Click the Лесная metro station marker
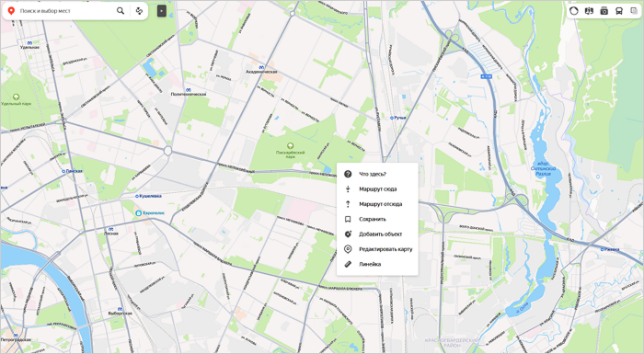This screenshot has height=354, width=644. tap(111, 229)
